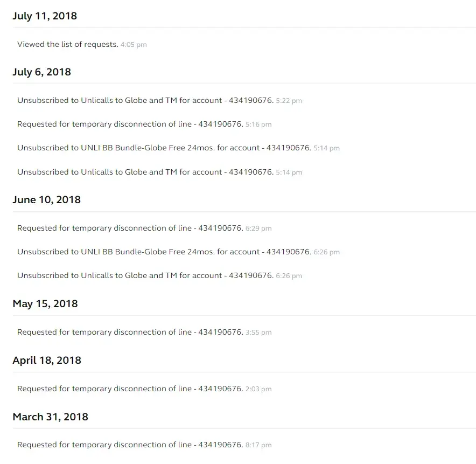Click the 5:22 pm timestamp
Viewport: 476px width, 464px height.
pyautogui.click(x=289, y=101)
